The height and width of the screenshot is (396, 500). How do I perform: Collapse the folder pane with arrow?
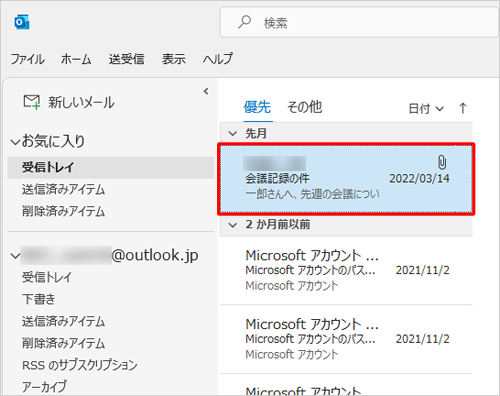coord(206,91)
